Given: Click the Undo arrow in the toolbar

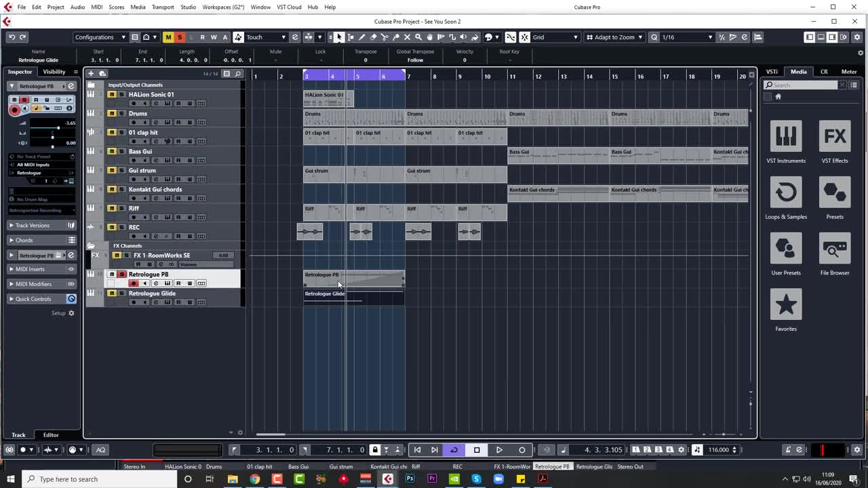Looking at the screenshot, I should tap(12, 37).
